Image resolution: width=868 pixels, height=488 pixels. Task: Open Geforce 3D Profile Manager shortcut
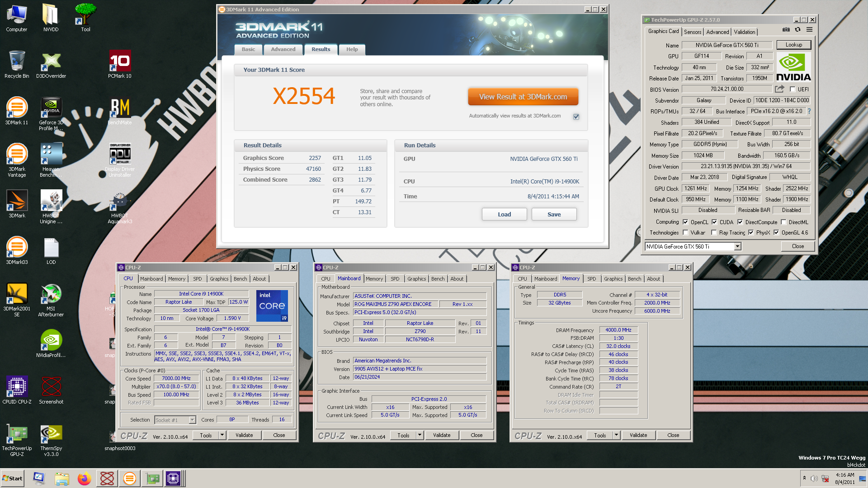(x=51, y=114)
